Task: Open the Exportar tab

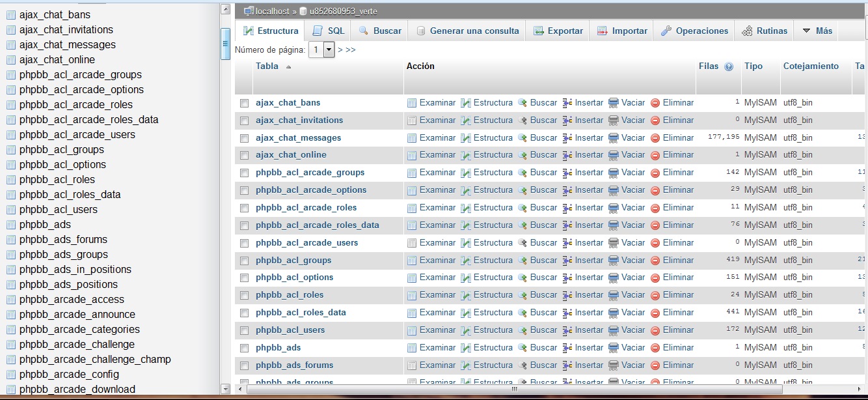Action: click(x=558, y=31)
